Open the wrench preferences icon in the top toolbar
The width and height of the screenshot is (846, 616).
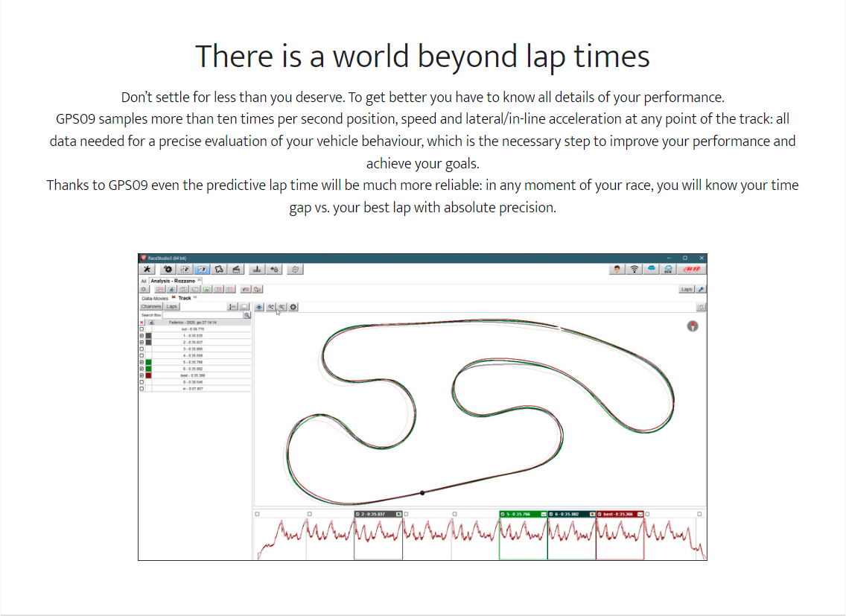147,269
